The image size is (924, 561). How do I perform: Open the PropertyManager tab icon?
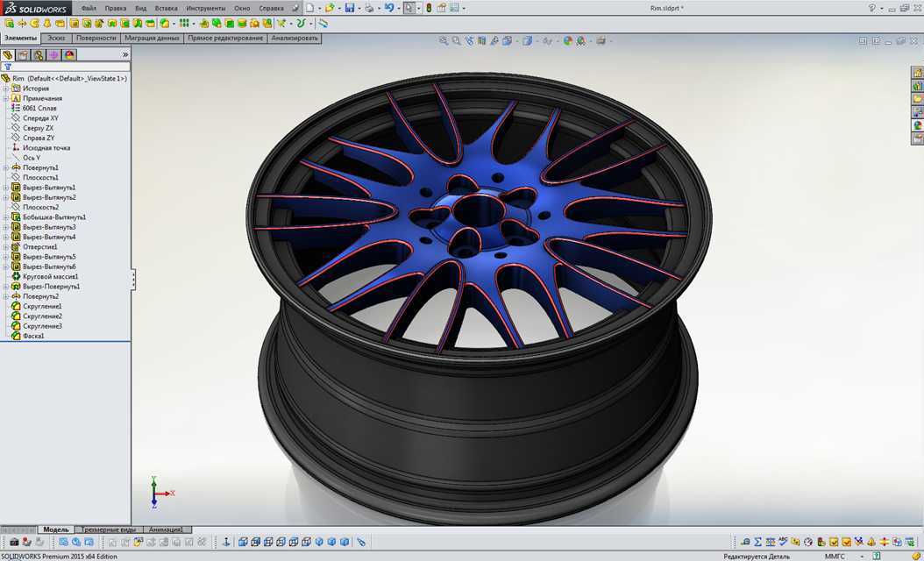point(23,55)
